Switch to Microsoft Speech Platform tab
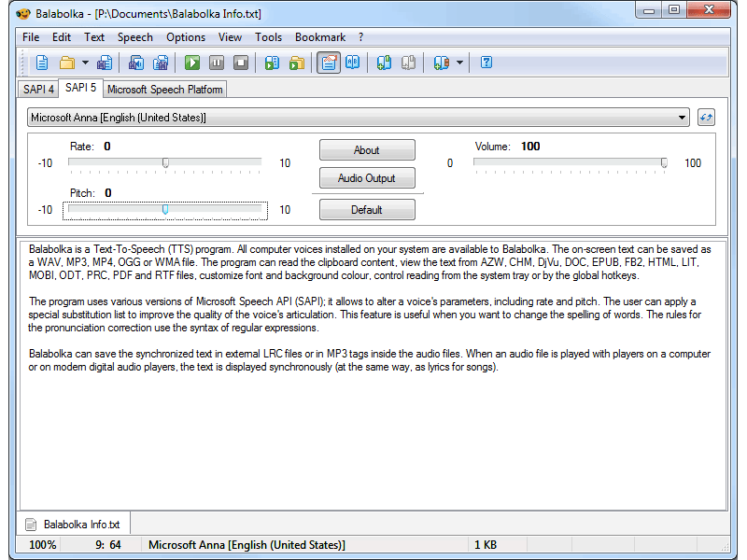The height and width of the screenshot is (560, 747). (165, 89)
